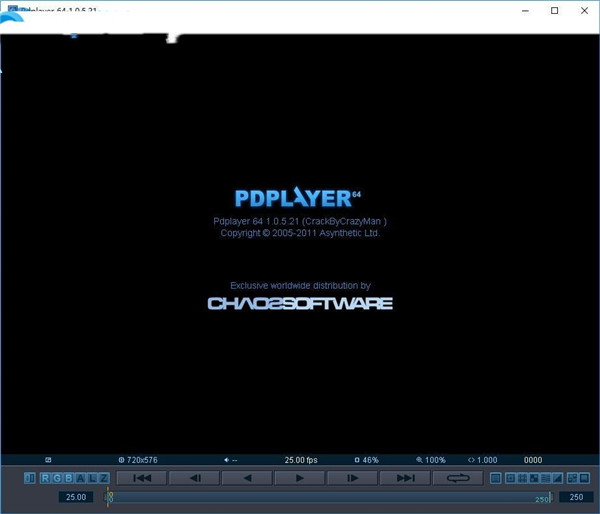The width and height of the screenshot is (600, 514).
Task: Close the Pdplayer window
Action: [x=584, y=11]
